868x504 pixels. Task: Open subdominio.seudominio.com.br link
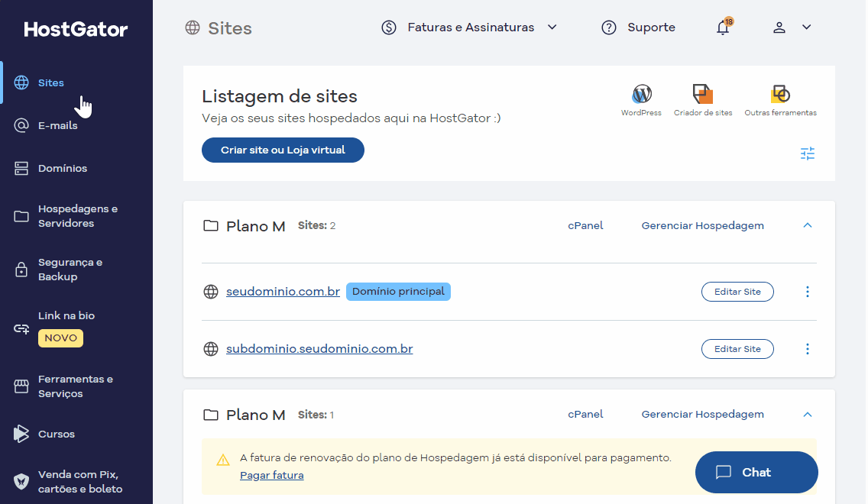click(x=319, y=349)
